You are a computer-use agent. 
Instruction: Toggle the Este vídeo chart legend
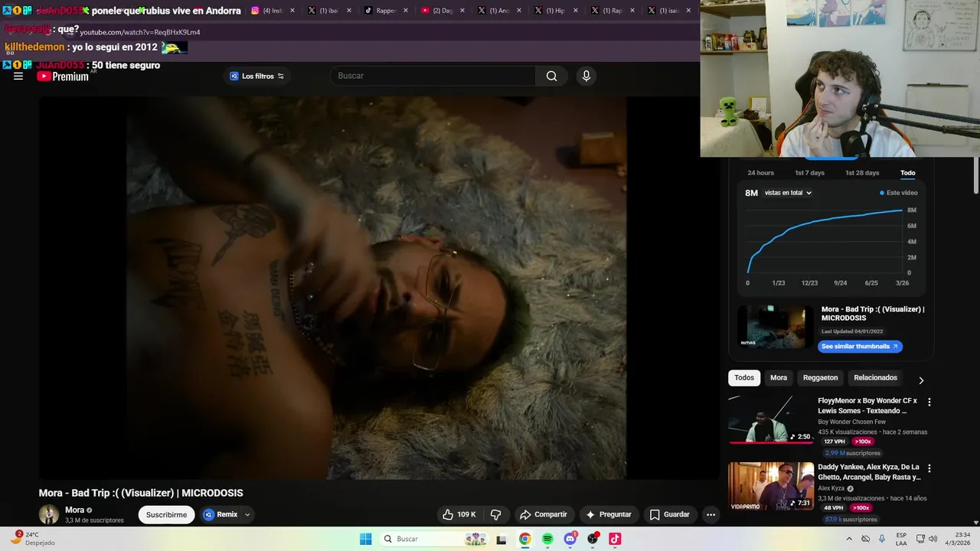(899, 193)
